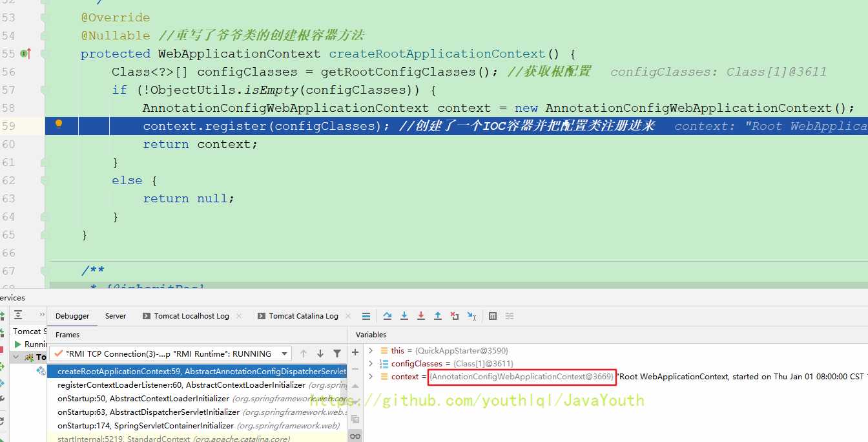Open the thread selector RMI TCP Connection dropdown
The image size is (868, 442).
click(x=172, y=353)
